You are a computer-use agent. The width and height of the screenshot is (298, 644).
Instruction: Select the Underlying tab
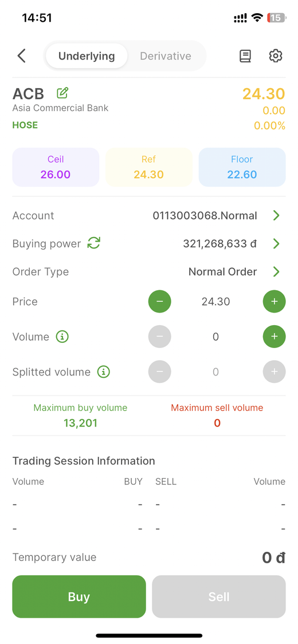coord(87,56)
